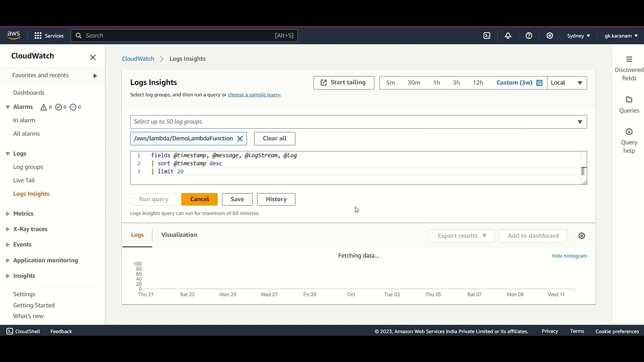Click in the AWS search field
This screenshot has height=362, width=644.
point(184,36)
